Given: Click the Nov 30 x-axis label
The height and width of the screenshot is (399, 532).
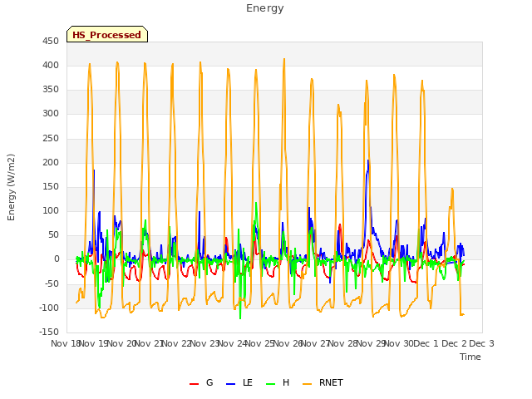Looking at the screenshot, I should point(399,343).
